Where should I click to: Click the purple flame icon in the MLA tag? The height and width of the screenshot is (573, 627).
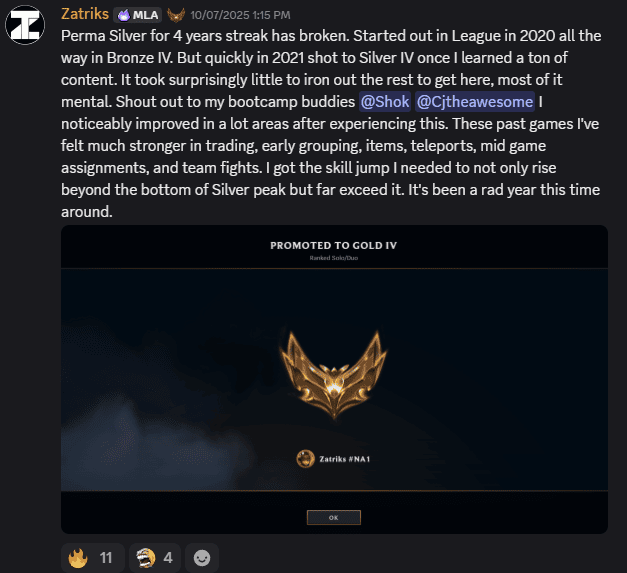point(124,15)
